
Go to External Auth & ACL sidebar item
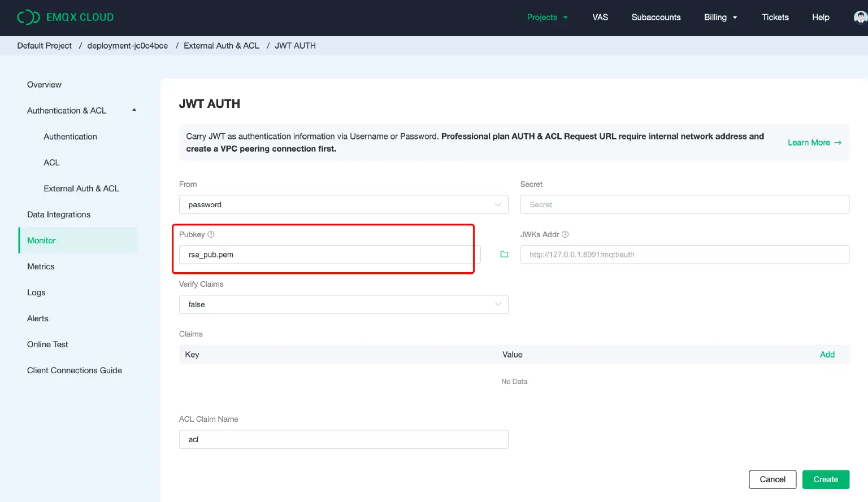click(x=81, y=189)
